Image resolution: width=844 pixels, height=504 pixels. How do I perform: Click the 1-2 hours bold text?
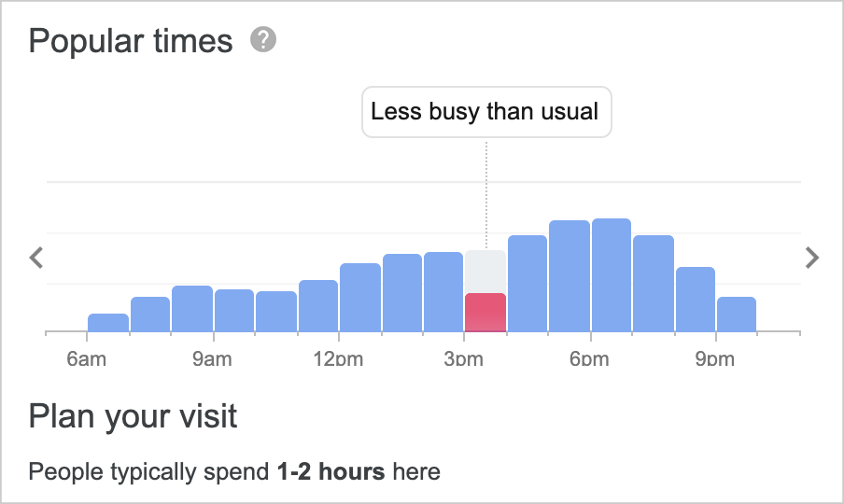[331, 471]
